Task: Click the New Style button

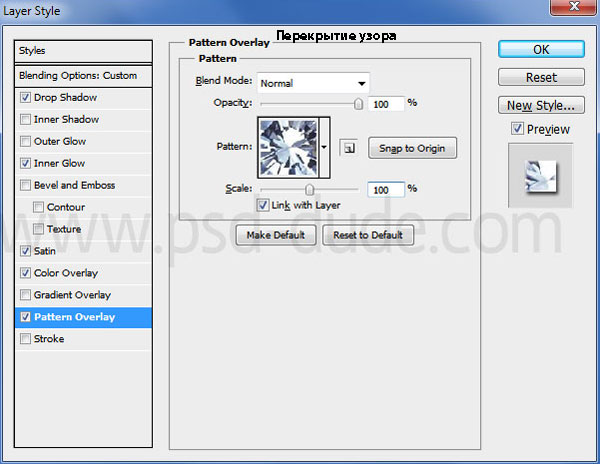Action: click(540, 105)
